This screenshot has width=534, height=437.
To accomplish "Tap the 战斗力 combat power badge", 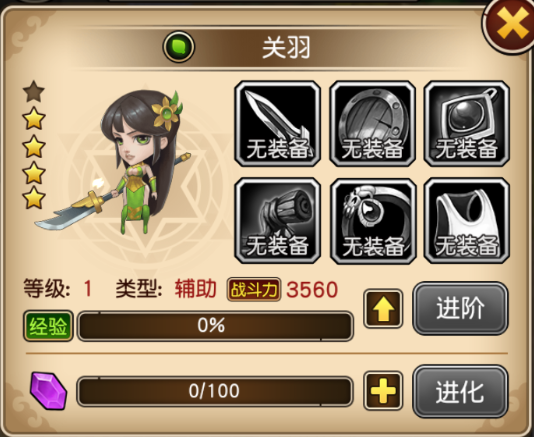I will [x=254, y=290].
